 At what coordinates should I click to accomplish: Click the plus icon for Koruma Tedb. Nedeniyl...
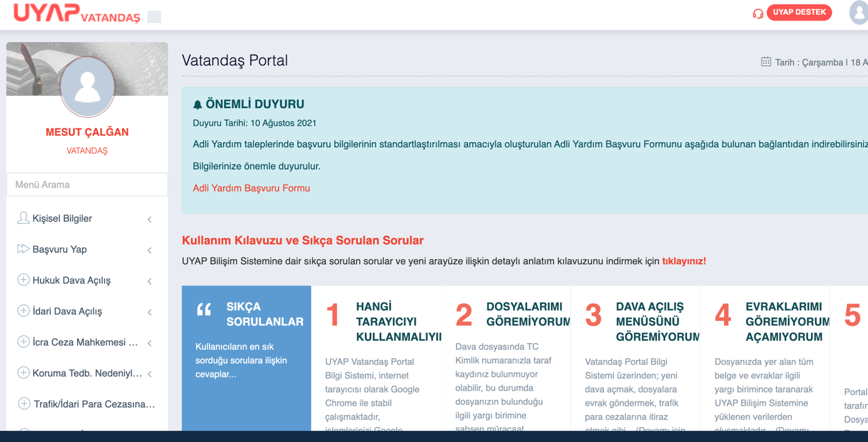23,373
